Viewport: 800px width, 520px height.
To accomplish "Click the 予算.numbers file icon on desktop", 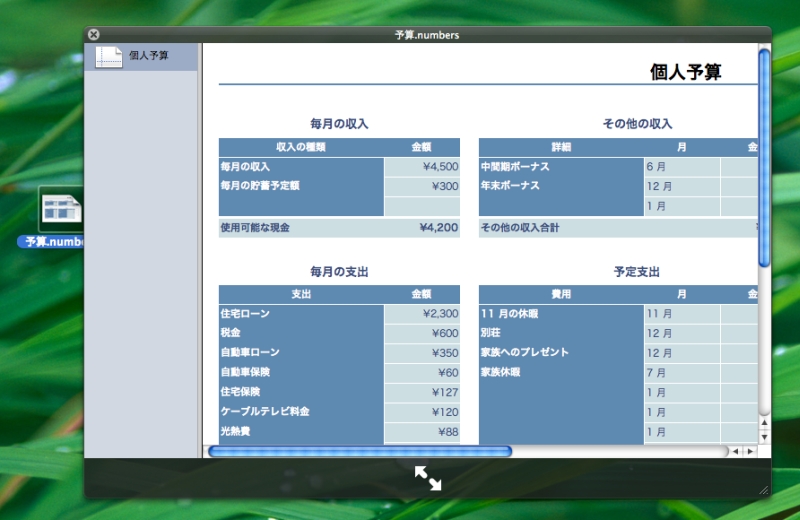I will [x=60, y=210].
